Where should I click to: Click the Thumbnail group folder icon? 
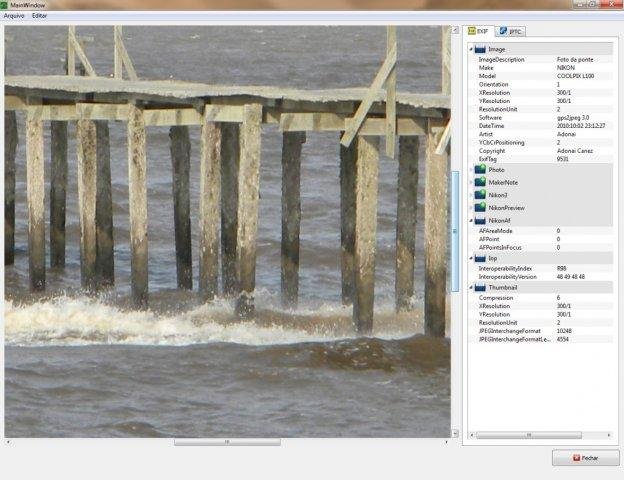point(480,287)
